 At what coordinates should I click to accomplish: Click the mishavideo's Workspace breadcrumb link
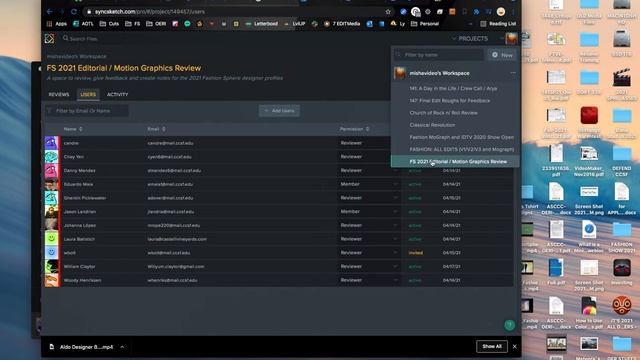tap(77, 56)
